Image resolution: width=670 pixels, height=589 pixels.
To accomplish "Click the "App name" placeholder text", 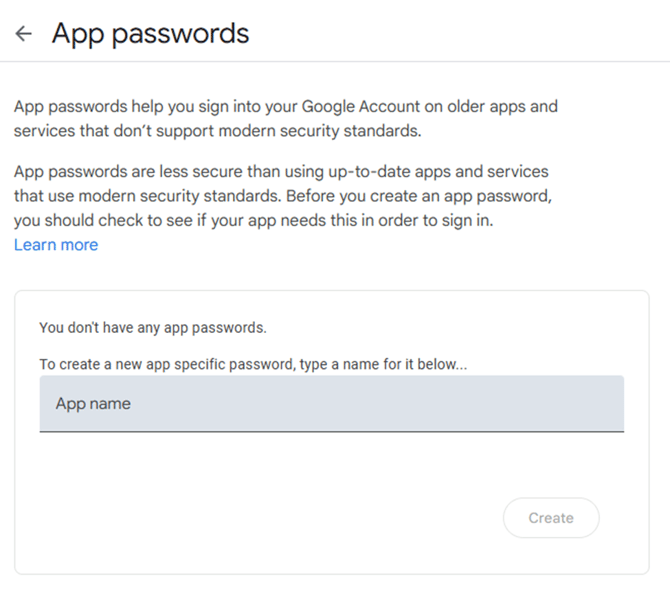I will tap(93, 404).
